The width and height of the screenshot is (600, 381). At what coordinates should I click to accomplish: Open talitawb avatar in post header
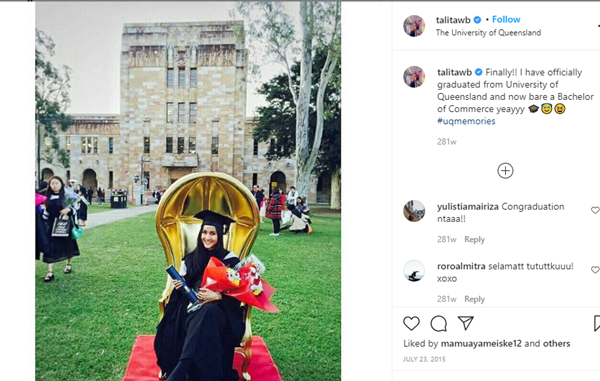point(414,26)
